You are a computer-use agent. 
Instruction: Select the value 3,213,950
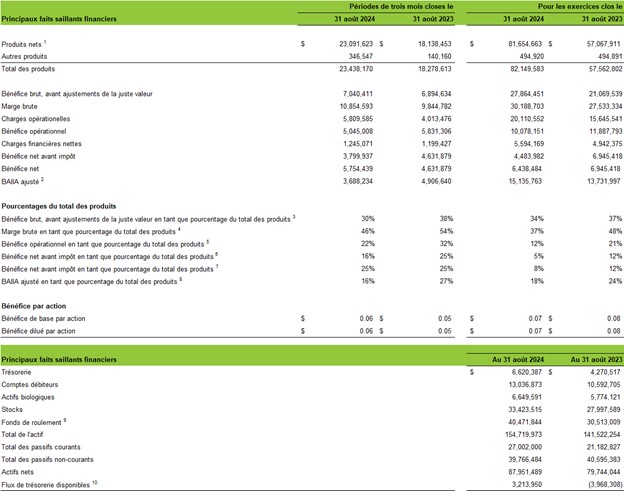527,484
